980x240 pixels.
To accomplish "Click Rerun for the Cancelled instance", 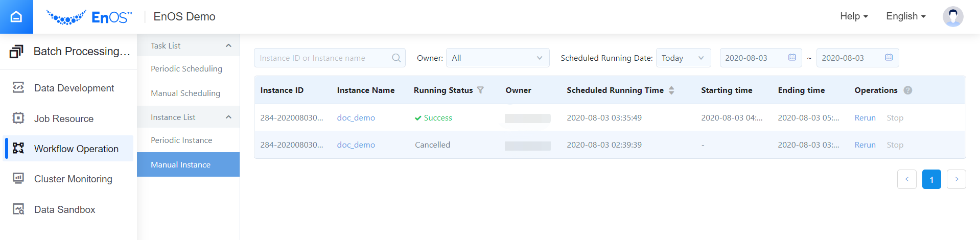I will (865, 145).
